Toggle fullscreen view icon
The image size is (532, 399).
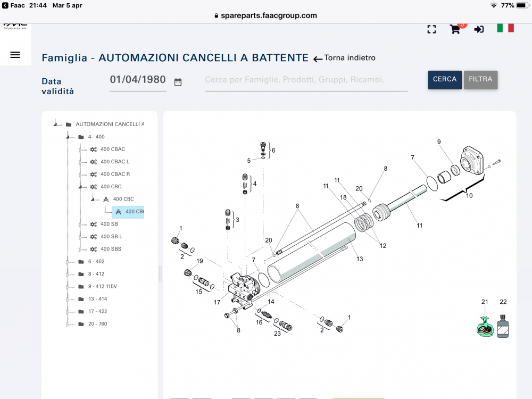coord(431,29)
